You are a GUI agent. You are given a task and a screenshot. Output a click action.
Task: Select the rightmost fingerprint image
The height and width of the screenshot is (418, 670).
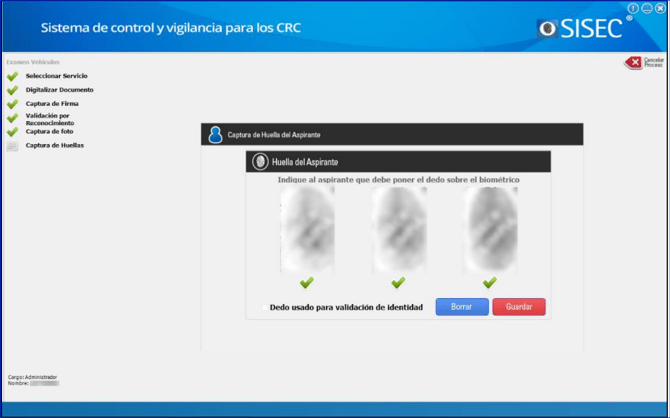[489, 229]
